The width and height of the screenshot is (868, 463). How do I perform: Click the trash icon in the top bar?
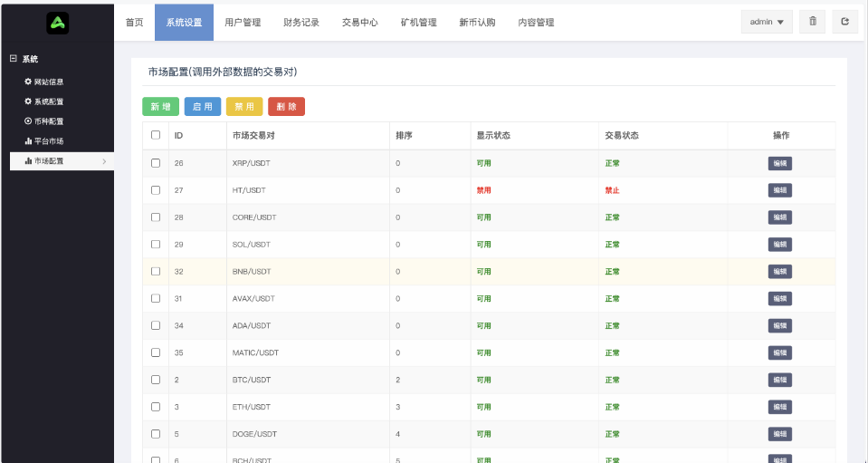812,22
